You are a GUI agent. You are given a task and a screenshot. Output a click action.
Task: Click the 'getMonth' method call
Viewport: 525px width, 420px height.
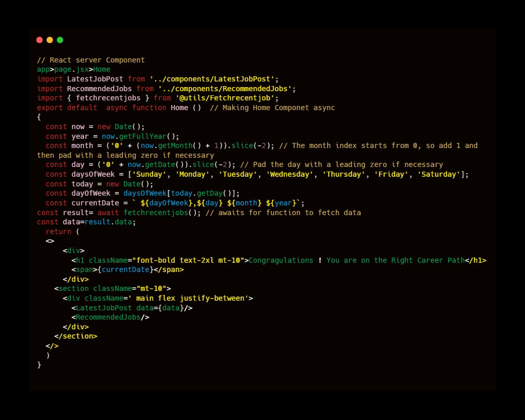click(175, 146)
